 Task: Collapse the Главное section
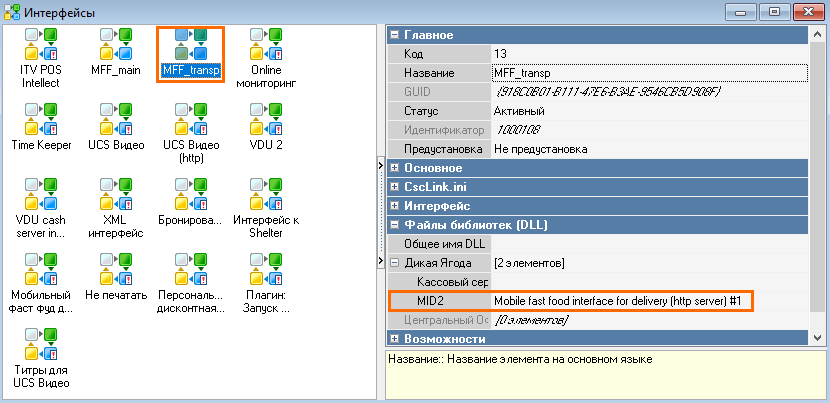point(395,35)
